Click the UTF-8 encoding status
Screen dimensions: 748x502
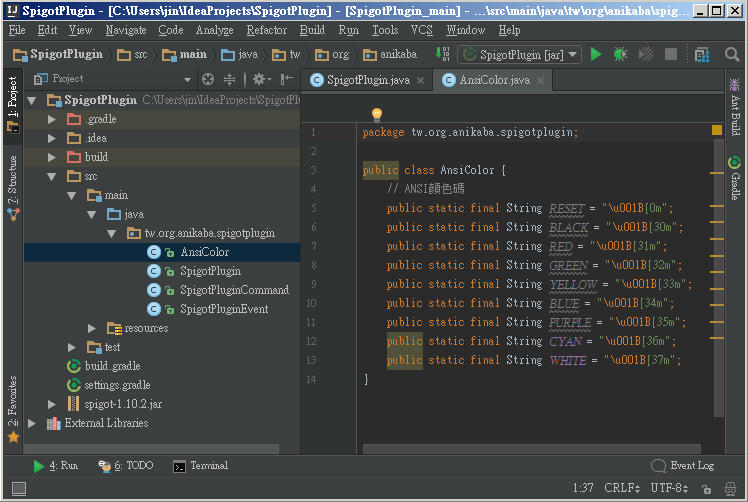[x=669, y=488]
